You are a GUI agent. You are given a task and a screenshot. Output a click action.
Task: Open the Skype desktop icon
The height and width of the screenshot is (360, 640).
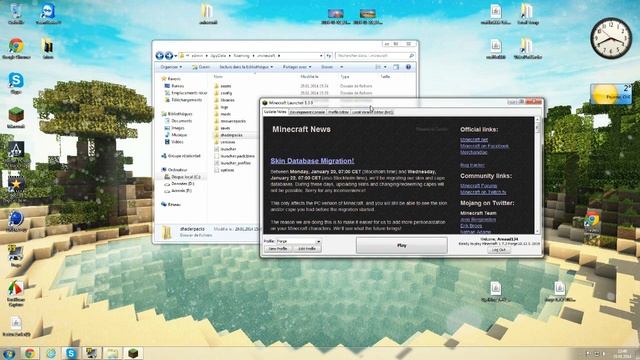[x=16, y=83]
